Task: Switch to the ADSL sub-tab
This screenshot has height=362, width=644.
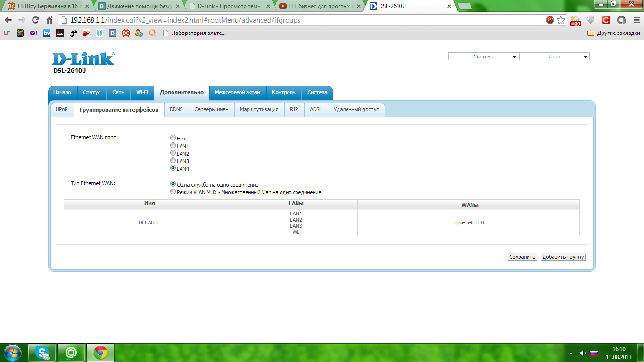Action: pos(316,109)
